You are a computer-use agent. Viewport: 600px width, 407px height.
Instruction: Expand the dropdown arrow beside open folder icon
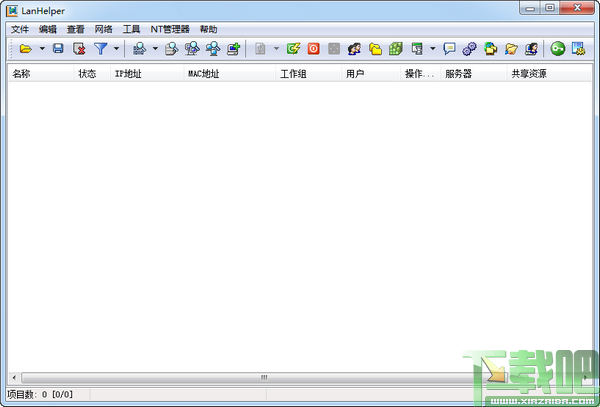[x=42, y=49]
